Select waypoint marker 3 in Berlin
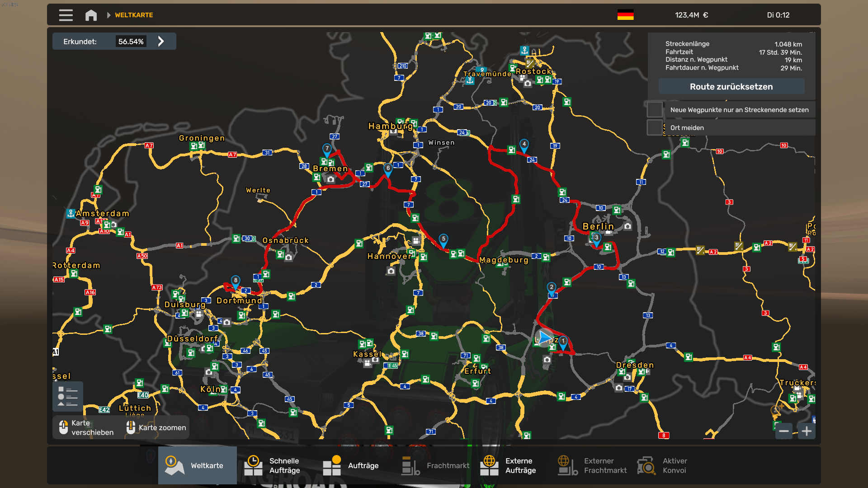868x488 pixels. (596, 239)
